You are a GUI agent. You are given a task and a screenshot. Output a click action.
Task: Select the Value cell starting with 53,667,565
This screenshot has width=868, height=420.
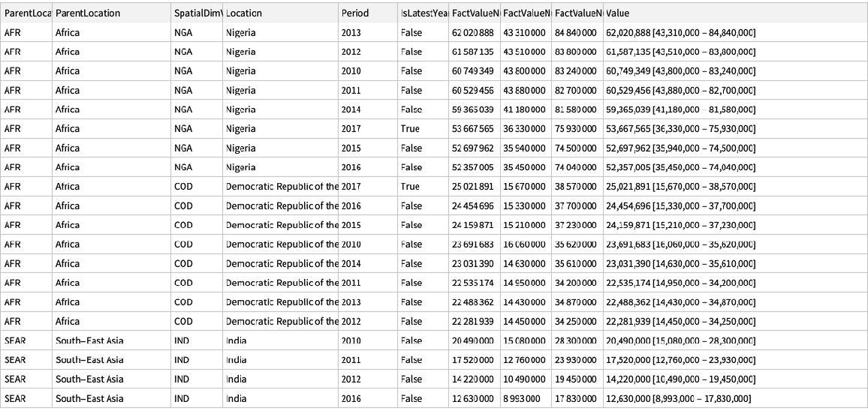click(680, 129)
